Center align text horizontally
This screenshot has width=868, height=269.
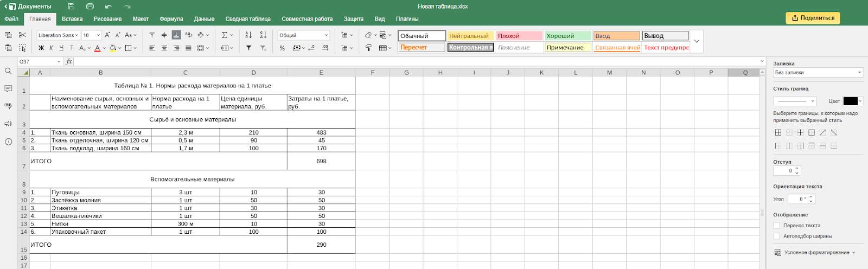[x=164, y=48]
